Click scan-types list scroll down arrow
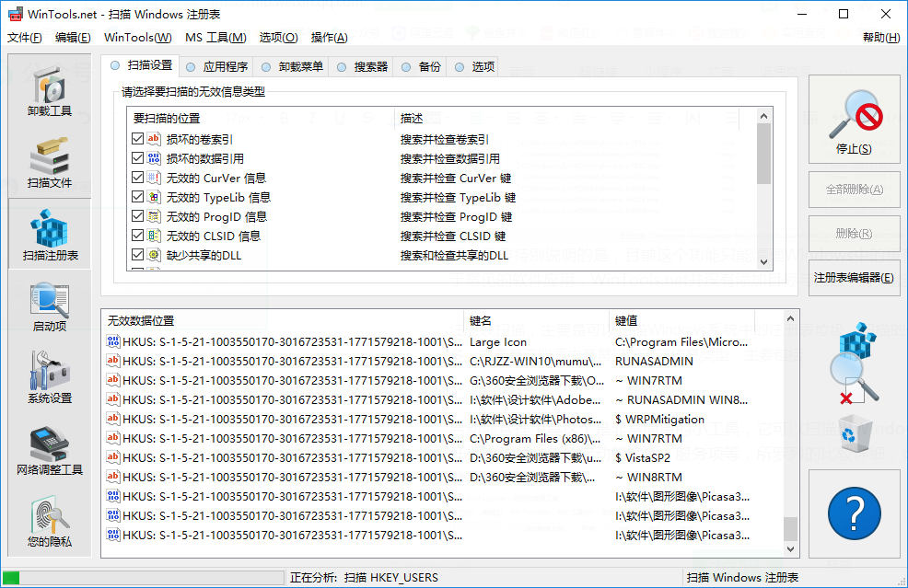The width and height of the screenshot is (908, 588). click(763, 262)
